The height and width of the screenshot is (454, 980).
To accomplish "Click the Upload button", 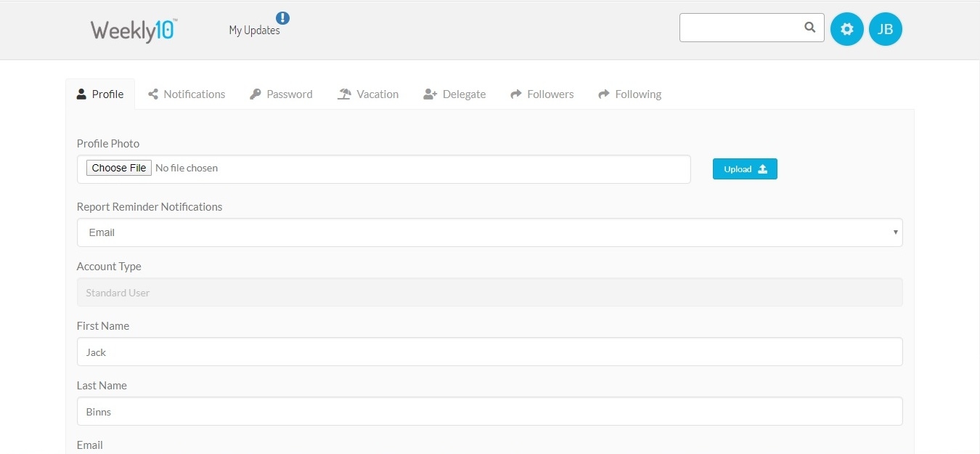I will click(x=745, y=169).
